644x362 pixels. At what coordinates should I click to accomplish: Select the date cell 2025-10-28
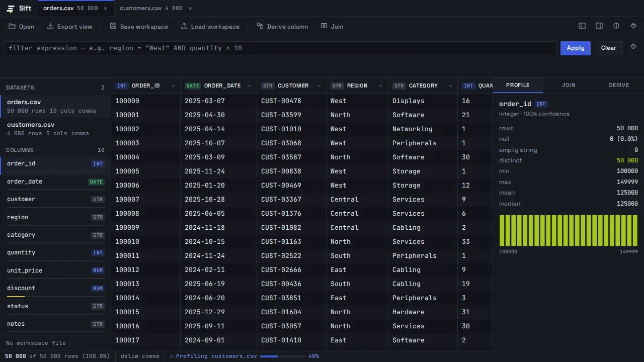coord(218,199)
